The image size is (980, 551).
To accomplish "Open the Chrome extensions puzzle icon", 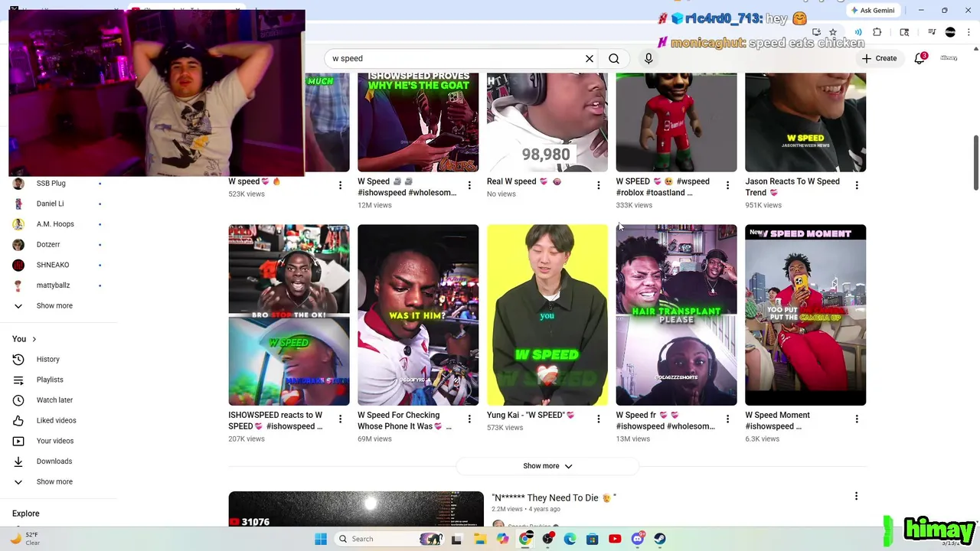I will [877, 32].
